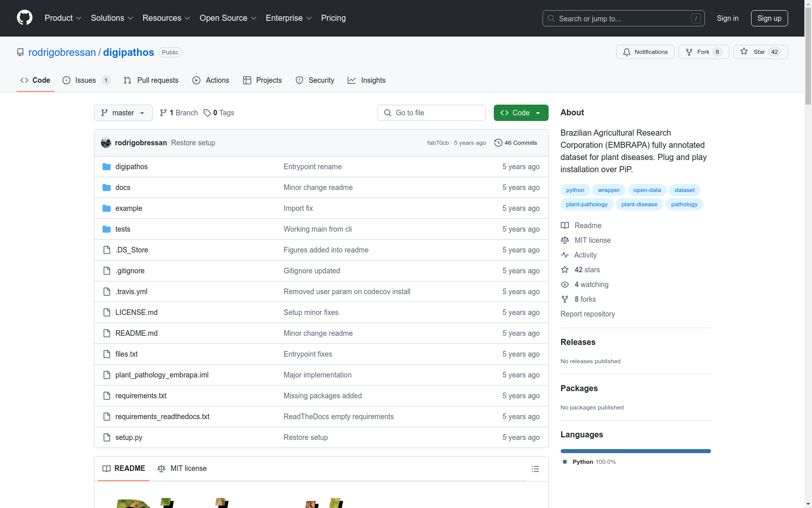Click the repository icon beside rodrigobressan
This screenshot has width=812, height=508.
[x=20, y=52]
